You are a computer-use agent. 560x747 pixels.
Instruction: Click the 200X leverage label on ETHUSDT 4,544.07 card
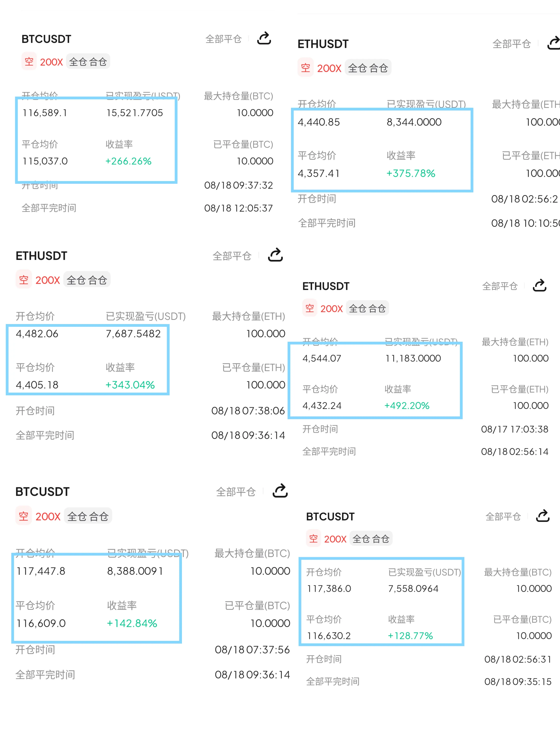(x=331, y=309)
